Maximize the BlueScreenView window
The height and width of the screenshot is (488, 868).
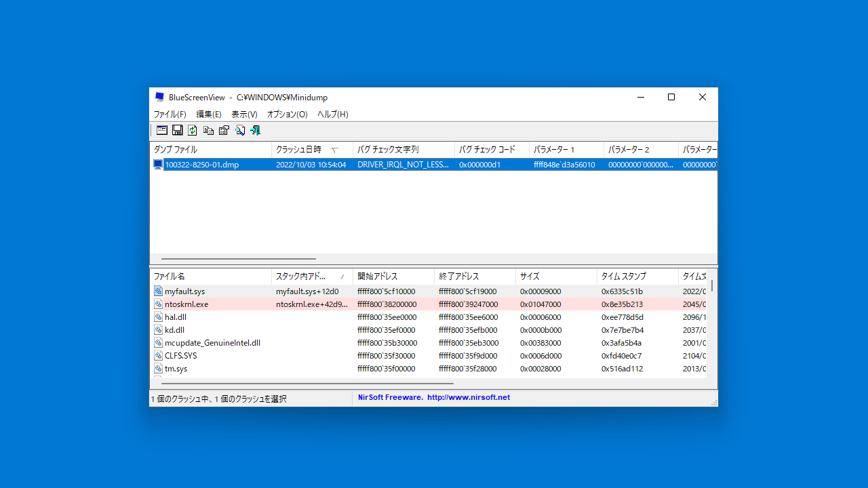pos(671,97)
